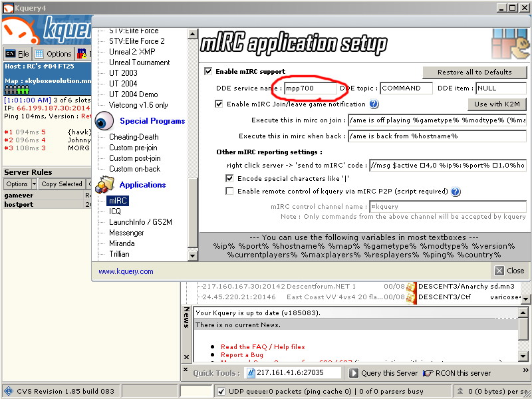Select Custom pre-join tree item

tap(133, 148)
